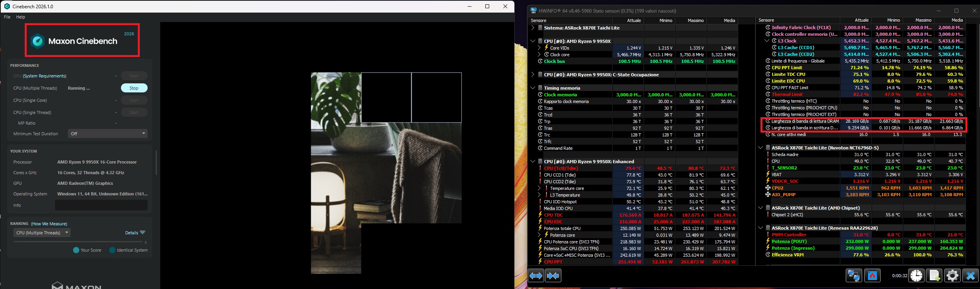Click HWiNFO blue X close-sensors icon

coord(970,276)
